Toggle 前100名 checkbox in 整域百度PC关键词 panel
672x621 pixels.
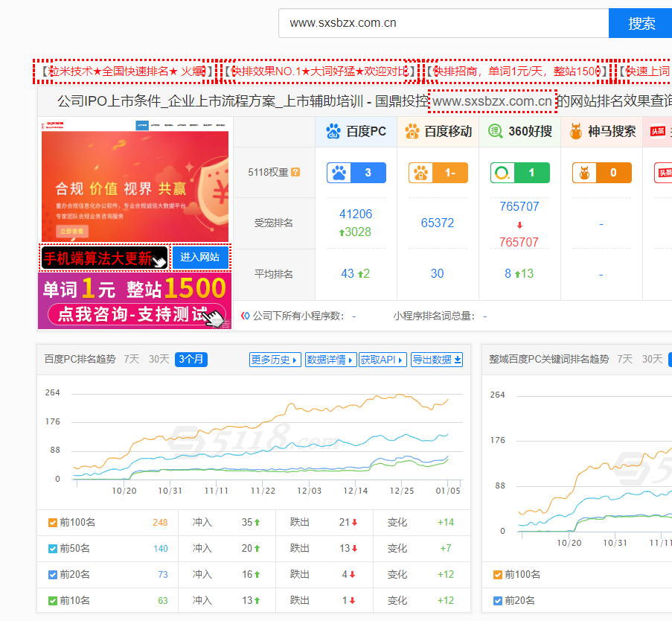pos(498,575)
